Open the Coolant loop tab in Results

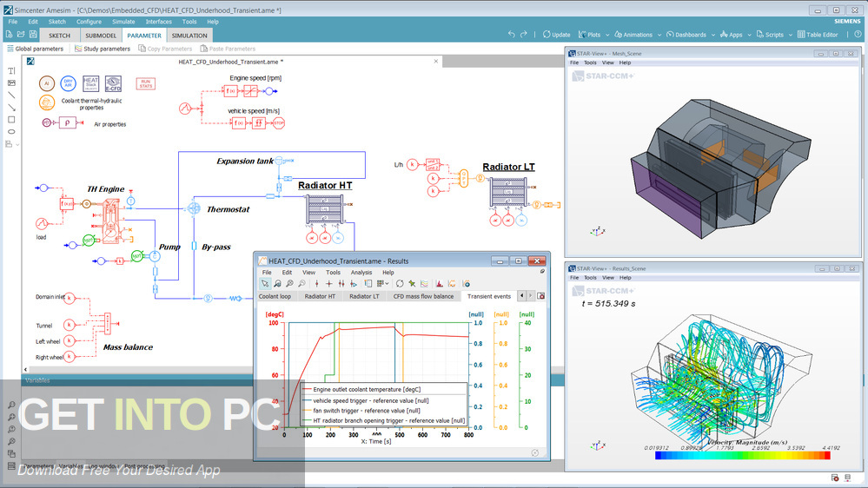pyautogui.click(x=275, y=297)
